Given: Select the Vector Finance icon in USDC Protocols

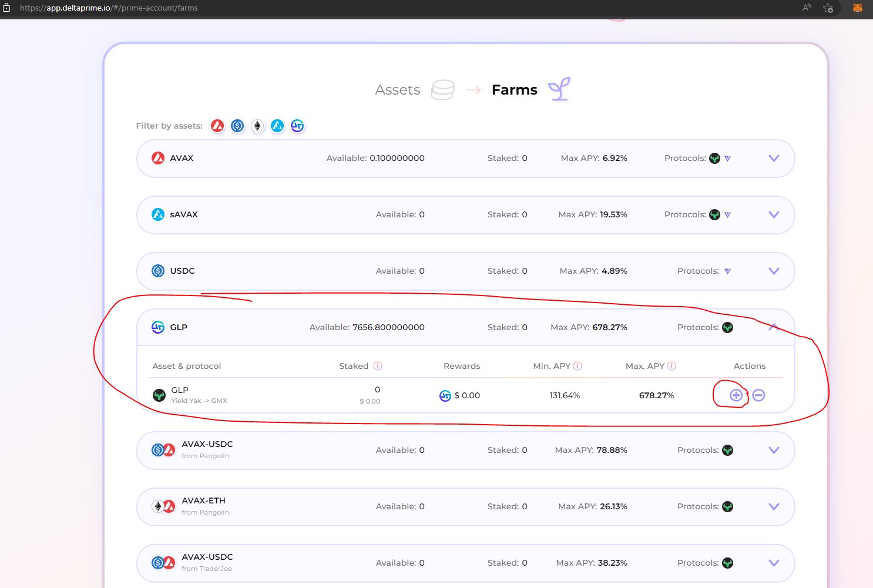Looking at the screenshot, I should [727, 271].
